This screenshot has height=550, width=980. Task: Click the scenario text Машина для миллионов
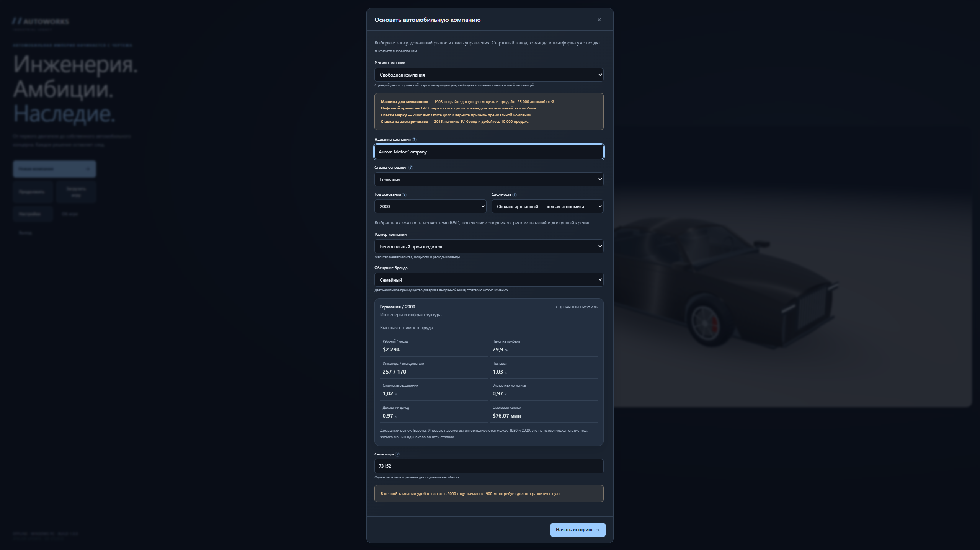(404, 102)
